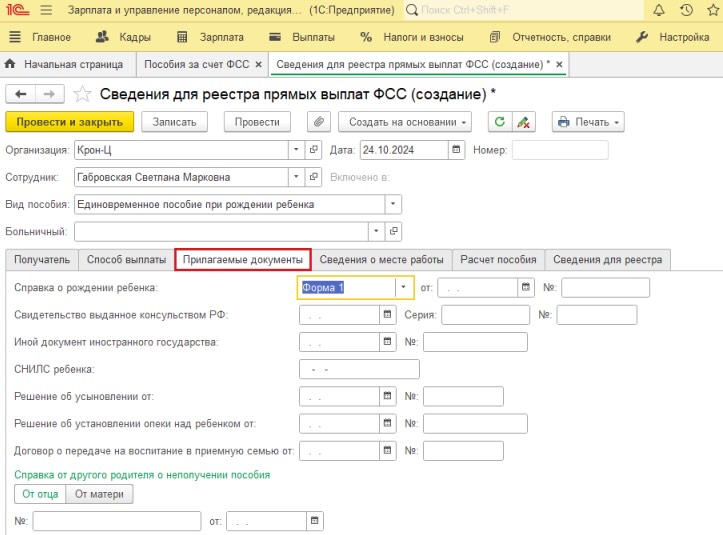
Task: Open Налоги и взносы section
Action: pyautogui.click(x=412, y=37)
